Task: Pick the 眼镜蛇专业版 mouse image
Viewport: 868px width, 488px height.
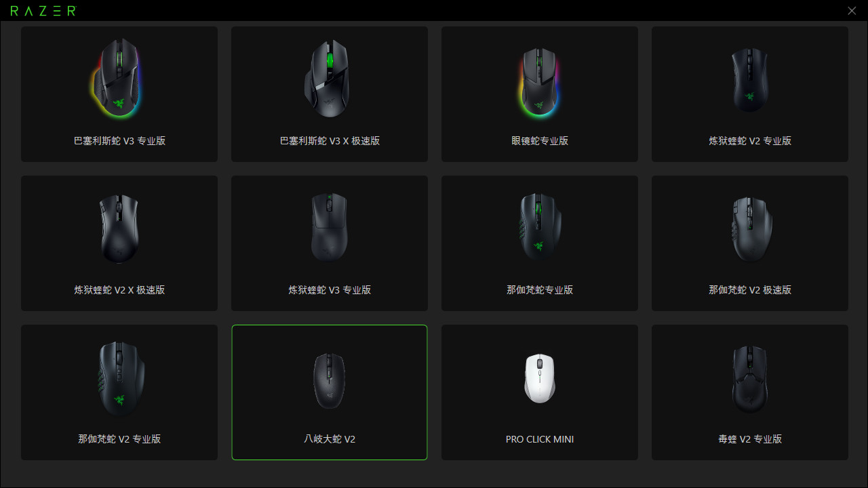Action: point(539,81)
